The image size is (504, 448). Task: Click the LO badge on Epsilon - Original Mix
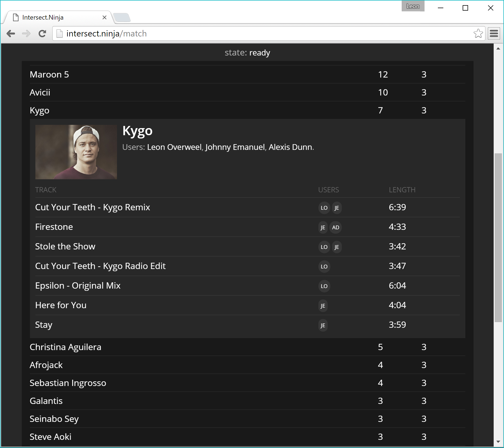(324, 286)
